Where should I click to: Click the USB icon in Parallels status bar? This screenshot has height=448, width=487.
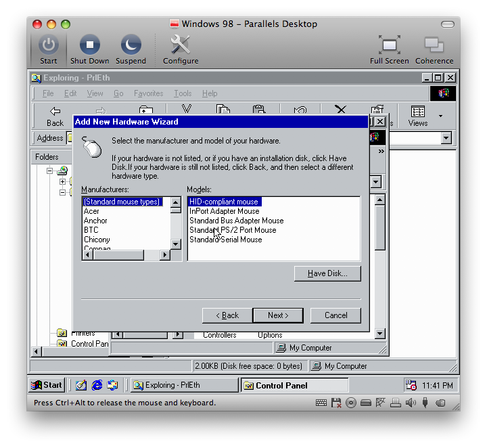[x=425, y=403]
